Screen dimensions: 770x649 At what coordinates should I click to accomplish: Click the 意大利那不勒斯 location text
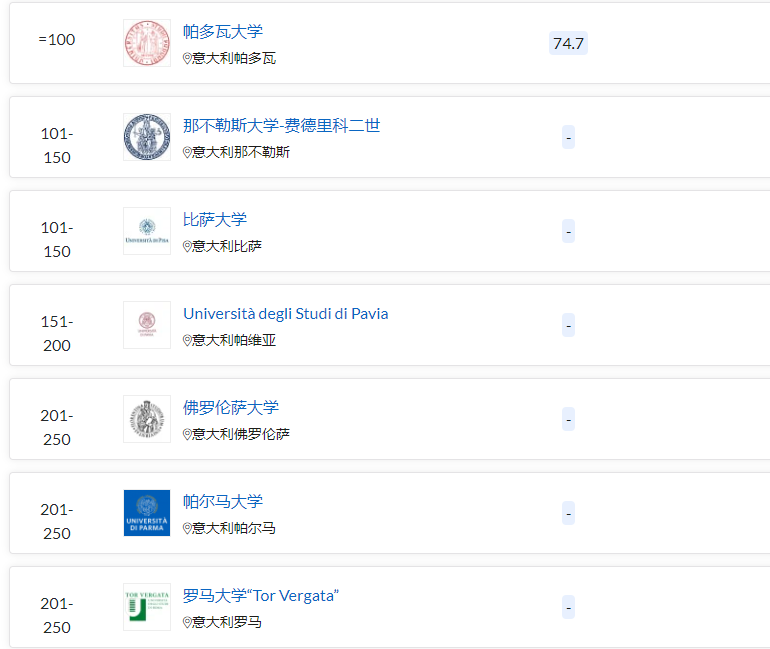[241, 152]
